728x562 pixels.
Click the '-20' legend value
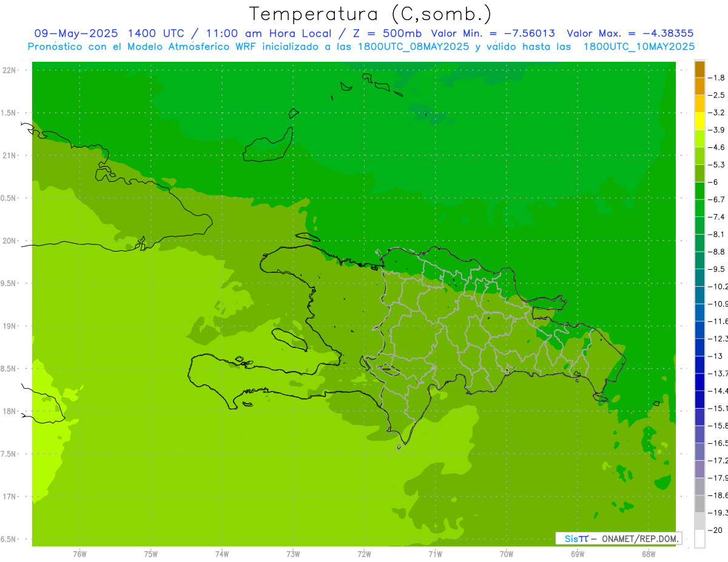715,530
